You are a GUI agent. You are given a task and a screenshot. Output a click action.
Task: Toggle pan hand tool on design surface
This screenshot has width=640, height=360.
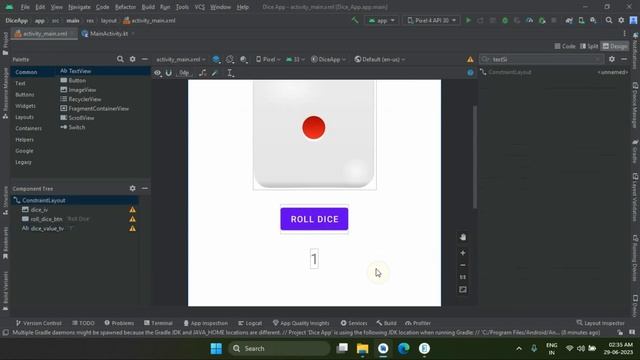tap(462, 237)
